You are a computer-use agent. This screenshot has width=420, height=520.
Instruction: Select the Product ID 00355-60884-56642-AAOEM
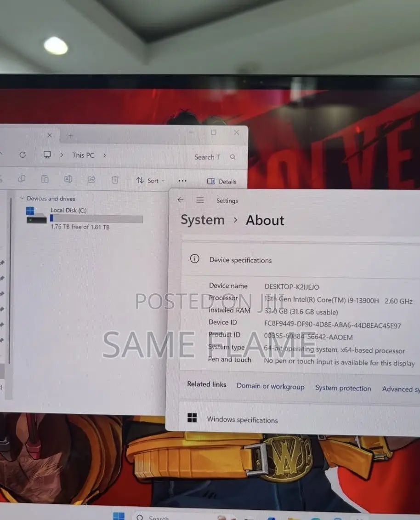(x=308, y=337)
